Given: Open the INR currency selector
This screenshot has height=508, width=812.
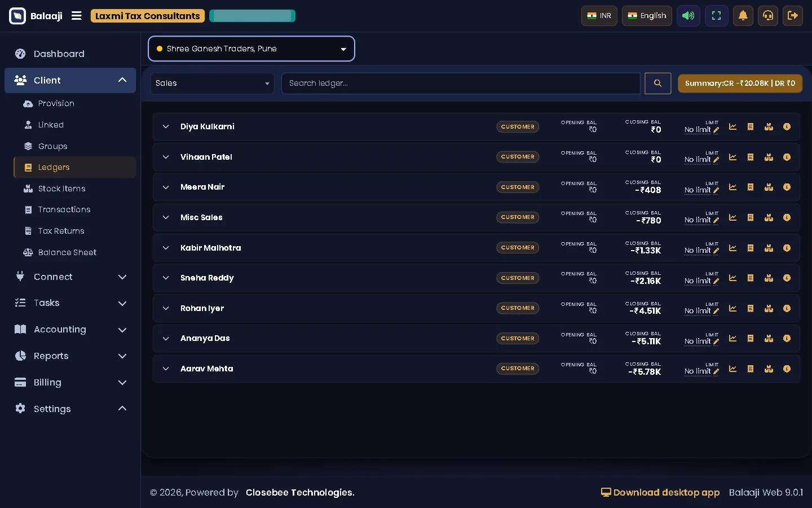Looking at the screenshot, I should coord(599,16).
